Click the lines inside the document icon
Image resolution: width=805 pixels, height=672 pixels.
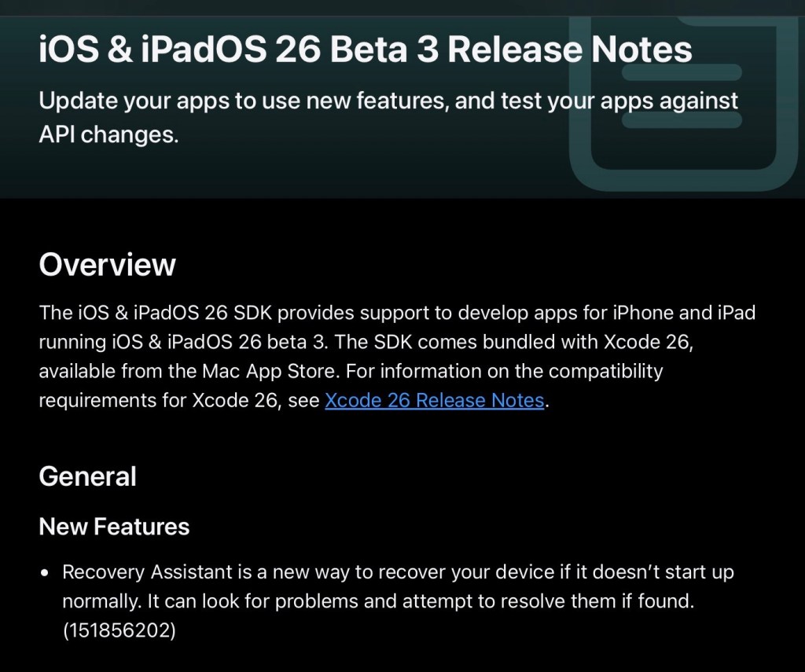pyautogui.click(x=682, y=96)
